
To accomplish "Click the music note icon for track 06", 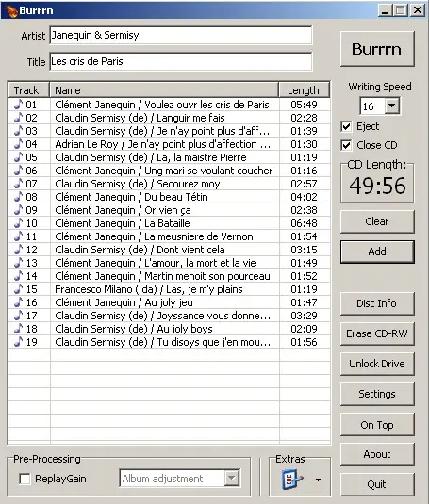I will [x=19, y=170].
